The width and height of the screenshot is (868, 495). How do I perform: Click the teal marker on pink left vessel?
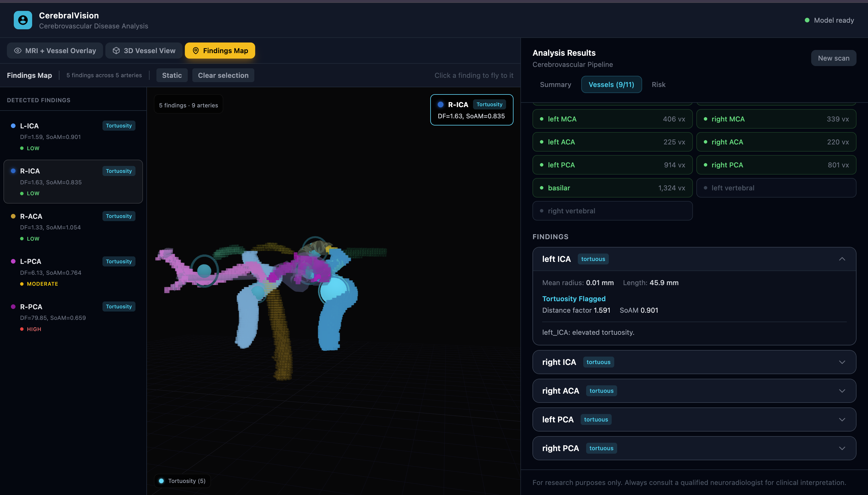coord(204,271)
